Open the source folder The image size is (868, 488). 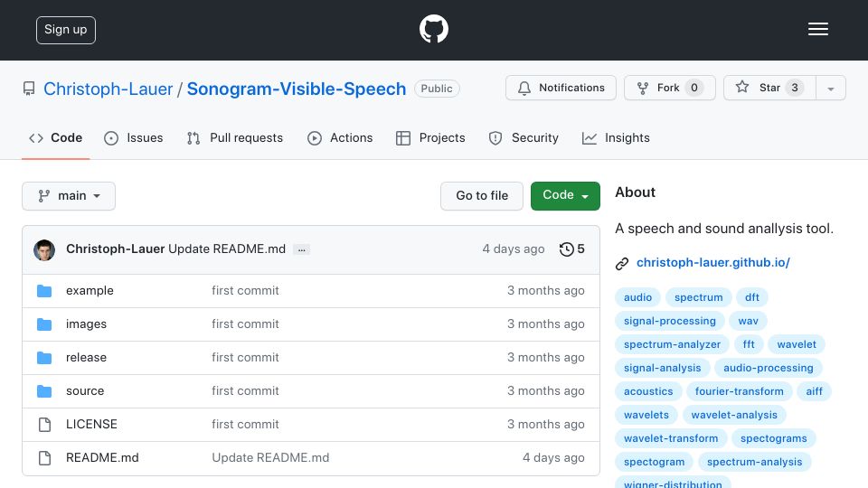click(x=85, y=391)
